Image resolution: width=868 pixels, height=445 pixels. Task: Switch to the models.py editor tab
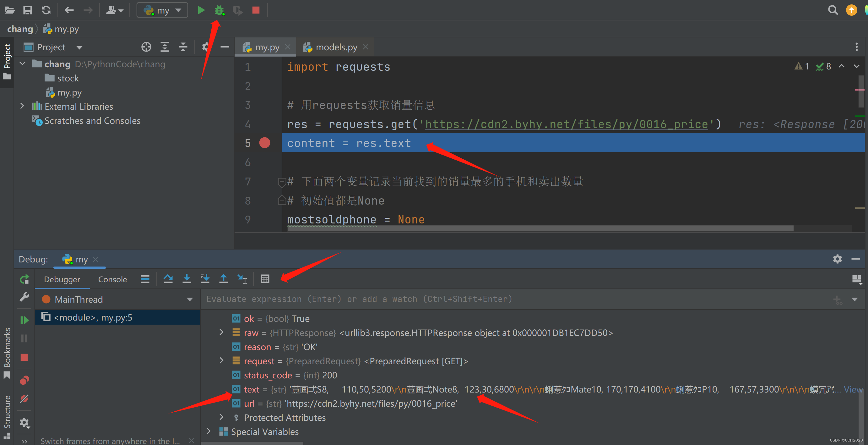tap(336, 47)
